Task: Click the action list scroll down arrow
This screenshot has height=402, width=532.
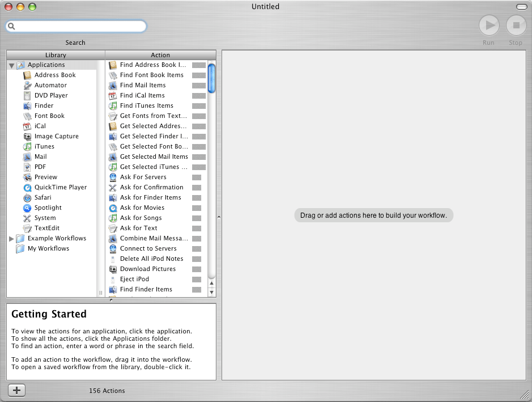Action: (x=212, y=292)
